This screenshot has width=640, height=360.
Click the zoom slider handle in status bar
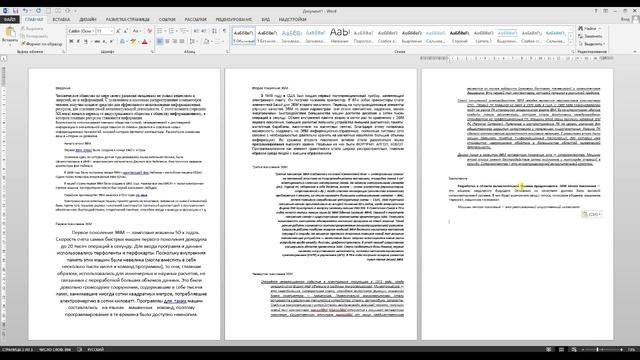click(597, 350)
